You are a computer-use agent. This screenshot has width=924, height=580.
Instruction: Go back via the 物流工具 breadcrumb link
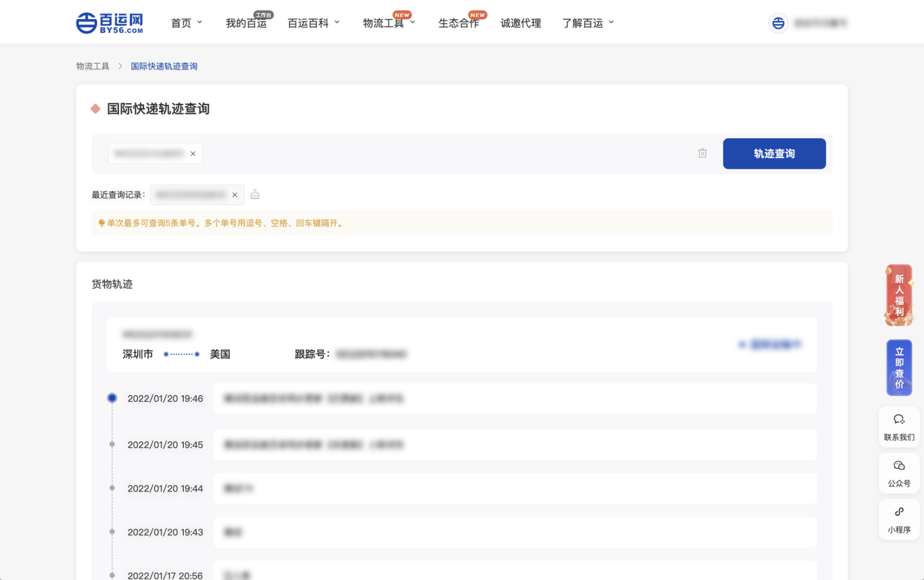tap(93, 65)
